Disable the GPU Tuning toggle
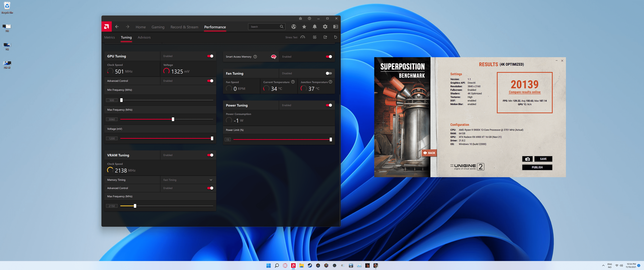The image size is (644, 270). click(x=210, y=56)
